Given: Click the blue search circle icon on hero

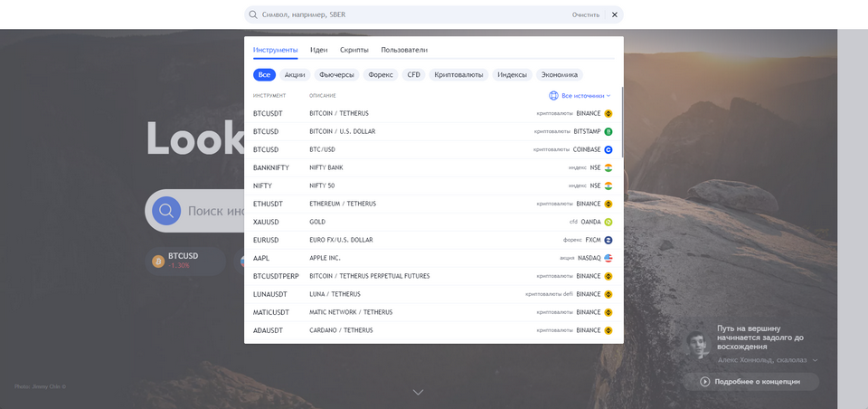Looking at the screenshot, I should click(166, 211).
